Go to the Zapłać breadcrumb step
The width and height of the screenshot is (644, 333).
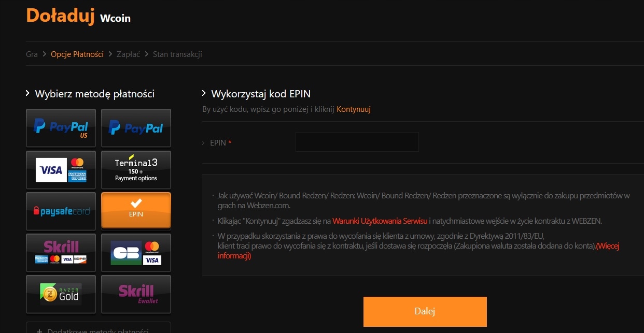128,54
